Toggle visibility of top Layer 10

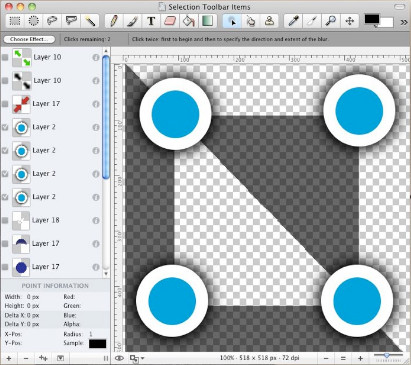pos(5,57)
